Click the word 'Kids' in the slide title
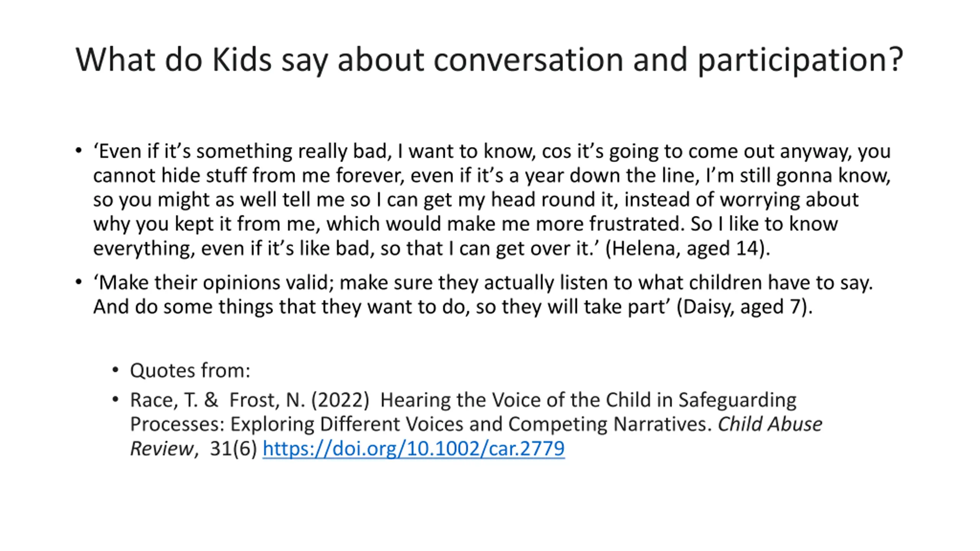980x551 pixels. (242, 60)
